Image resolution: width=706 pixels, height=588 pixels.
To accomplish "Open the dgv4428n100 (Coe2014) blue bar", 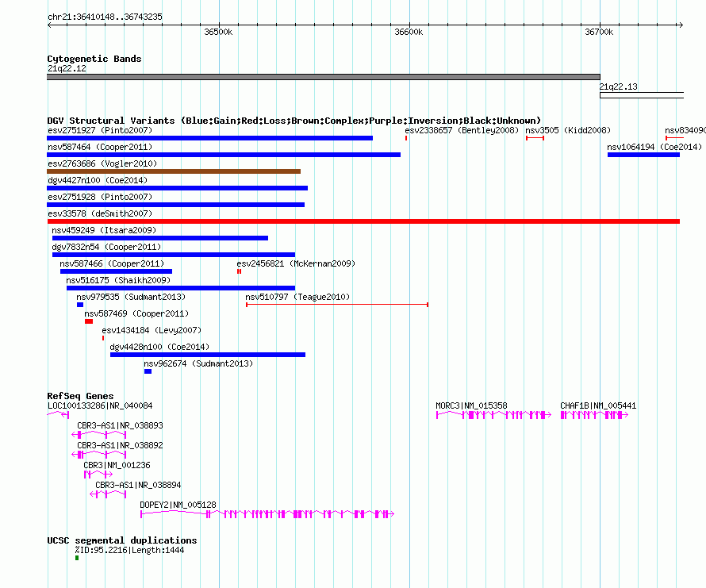I will point(208,355).
